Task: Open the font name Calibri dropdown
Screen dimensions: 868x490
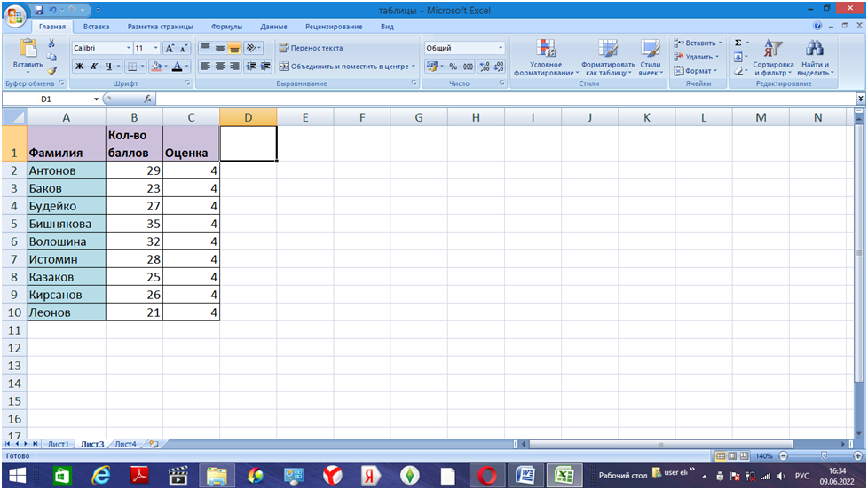Action: point(129,48)
